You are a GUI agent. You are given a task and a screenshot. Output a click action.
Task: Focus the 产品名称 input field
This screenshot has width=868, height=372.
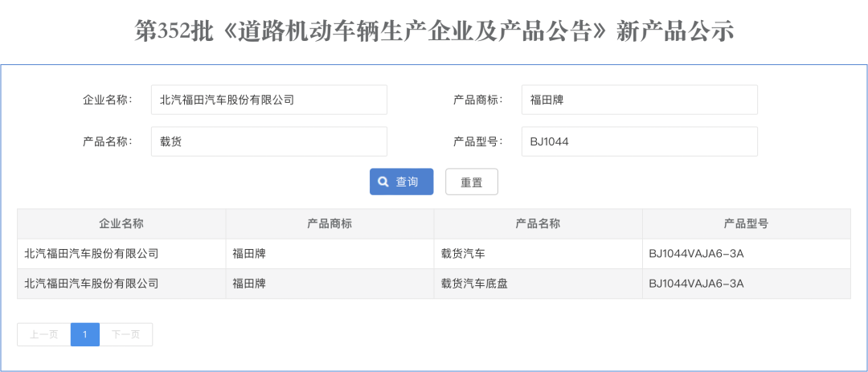(269, 141)
